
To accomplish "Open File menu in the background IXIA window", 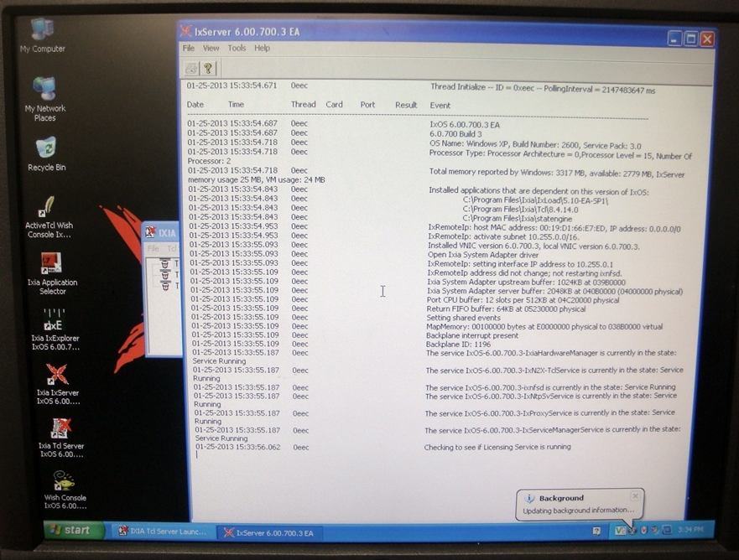I will click(x=154, y=249).
